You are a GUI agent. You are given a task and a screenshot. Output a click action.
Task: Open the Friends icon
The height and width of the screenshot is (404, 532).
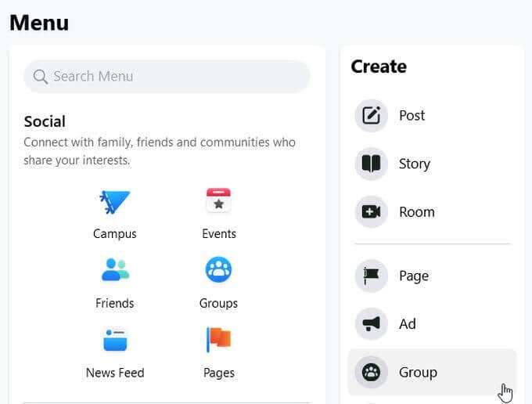click(x=115, y=270)
